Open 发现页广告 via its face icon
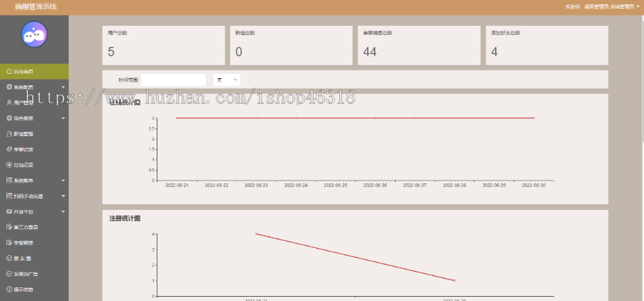The width and height of the screenshot is (644, 301). pyautogui.click(x=9, y=274)
